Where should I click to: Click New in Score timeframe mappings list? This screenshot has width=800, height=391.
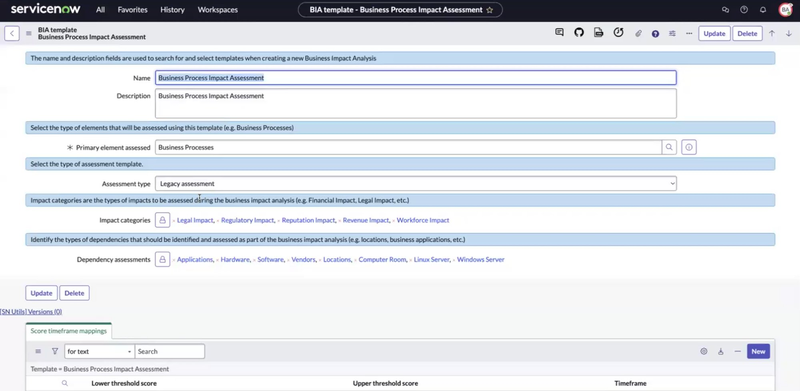[x=758, y=351]
